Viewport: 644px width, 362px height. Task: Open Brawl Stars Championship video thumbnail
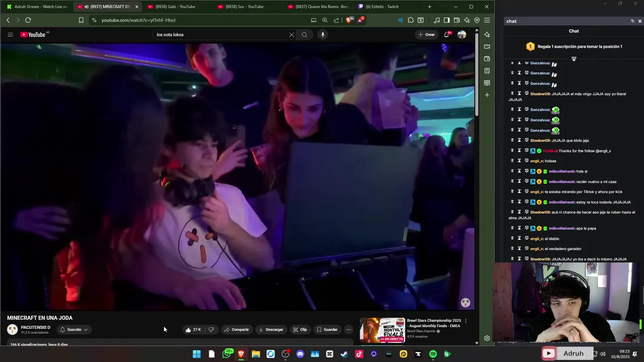[x=382, y=330]
